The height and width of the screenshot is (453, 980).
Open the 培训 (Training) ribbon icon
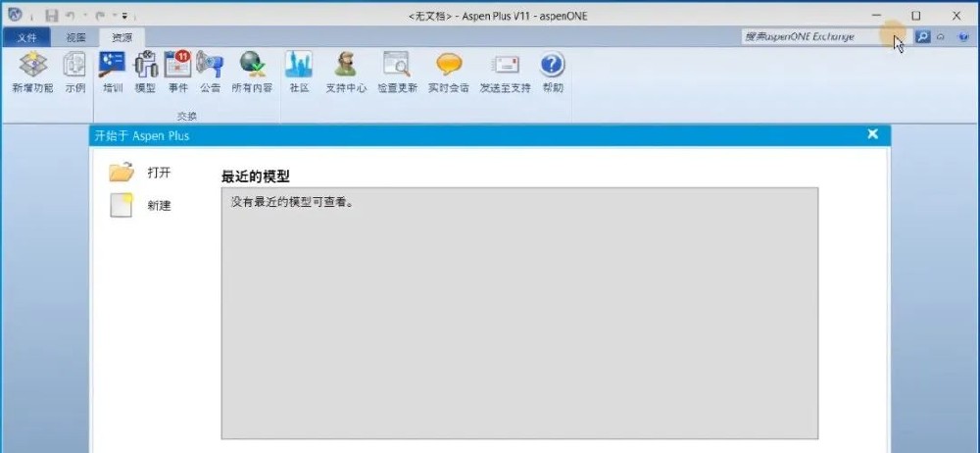click(113, 65)
